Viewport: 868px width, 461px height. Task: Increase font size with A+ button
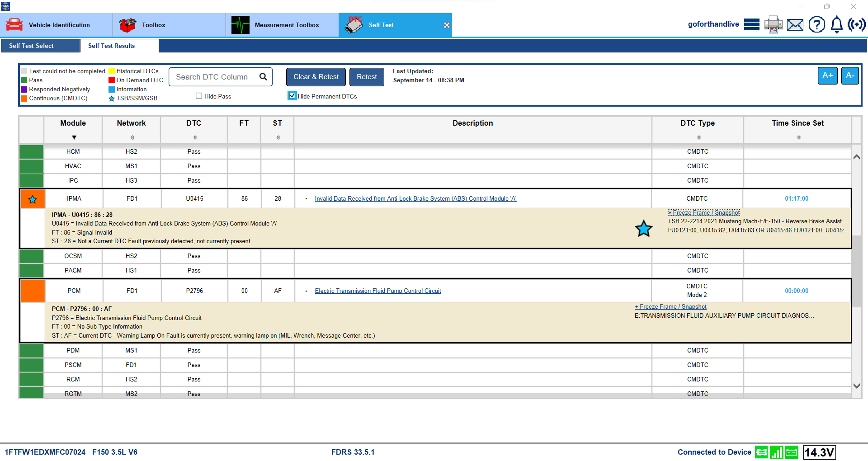tap(827, 75)
